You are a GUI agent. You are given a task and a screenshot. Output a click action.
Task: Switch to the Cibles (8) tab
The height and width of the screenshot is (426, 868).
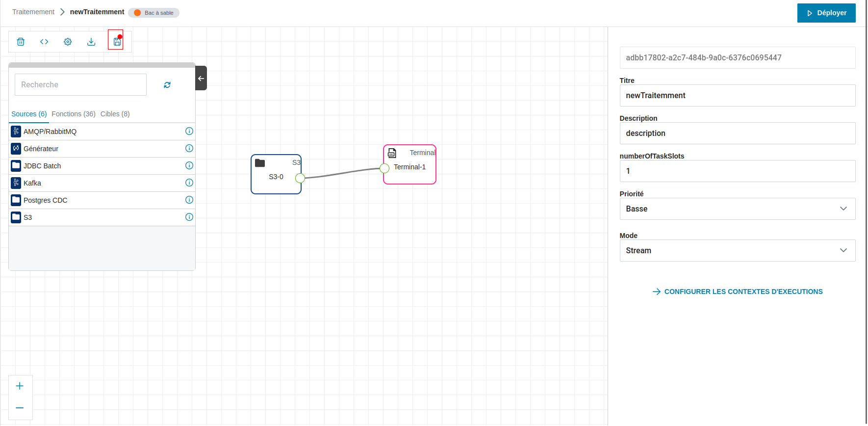[x=115, y=114]
